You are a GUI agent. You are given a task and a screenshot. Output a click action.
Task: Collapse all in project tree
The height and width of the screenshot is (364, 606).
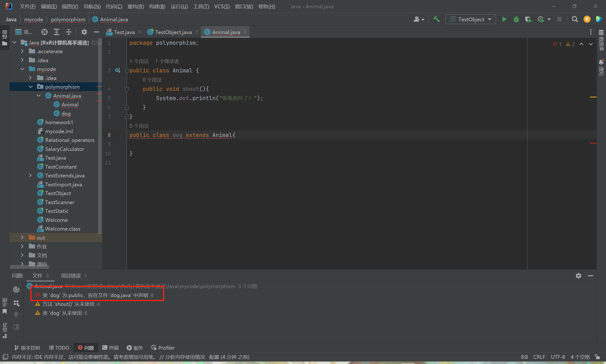pos(68,32)
